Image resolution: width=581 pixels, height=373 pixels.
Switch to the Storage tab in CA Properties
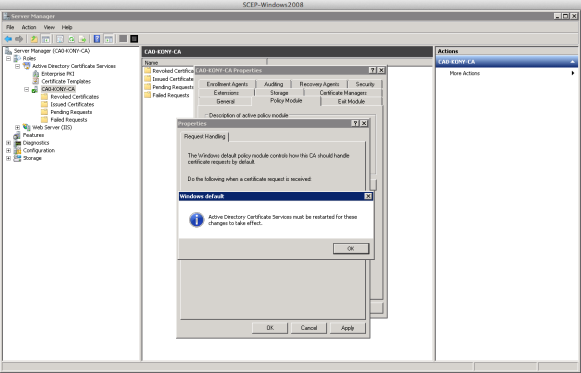279,93
